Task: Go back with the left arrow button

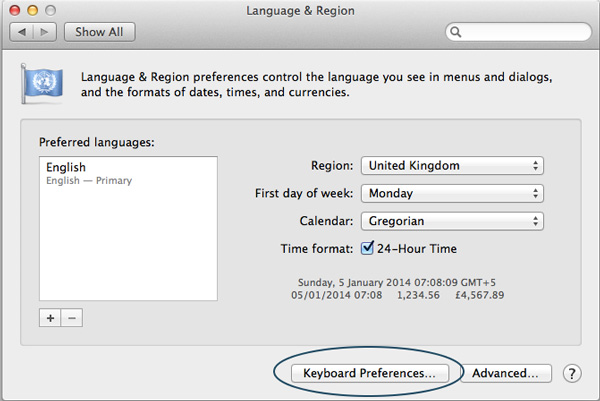Action: coord(22,32)
